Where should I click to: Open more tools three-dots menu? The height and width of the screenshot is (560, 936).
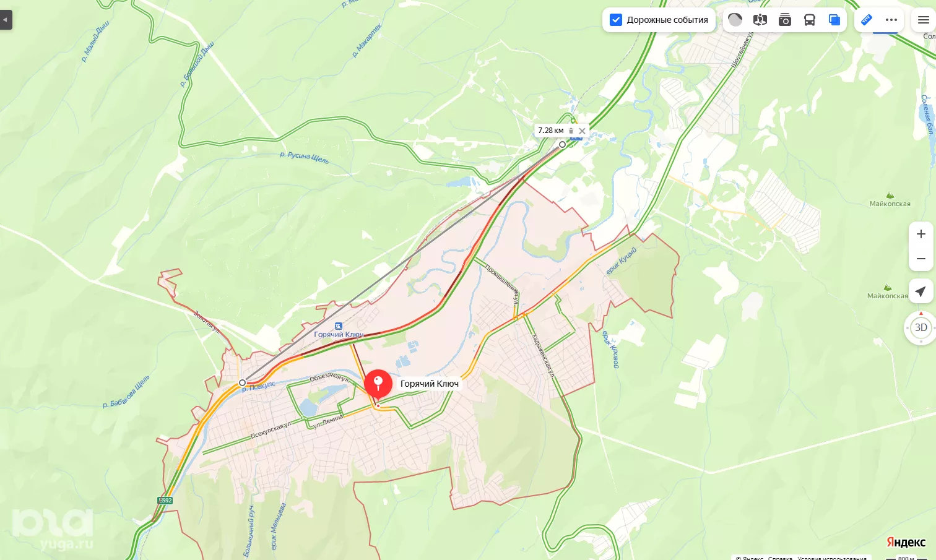(x=891, y=20)
